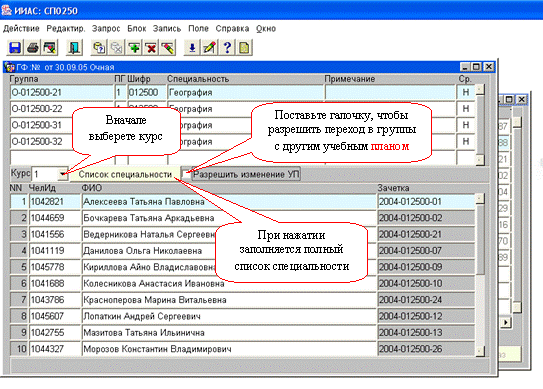Open the Действие menu
This screenshot has height=389, width=543.
click(21, 28)
